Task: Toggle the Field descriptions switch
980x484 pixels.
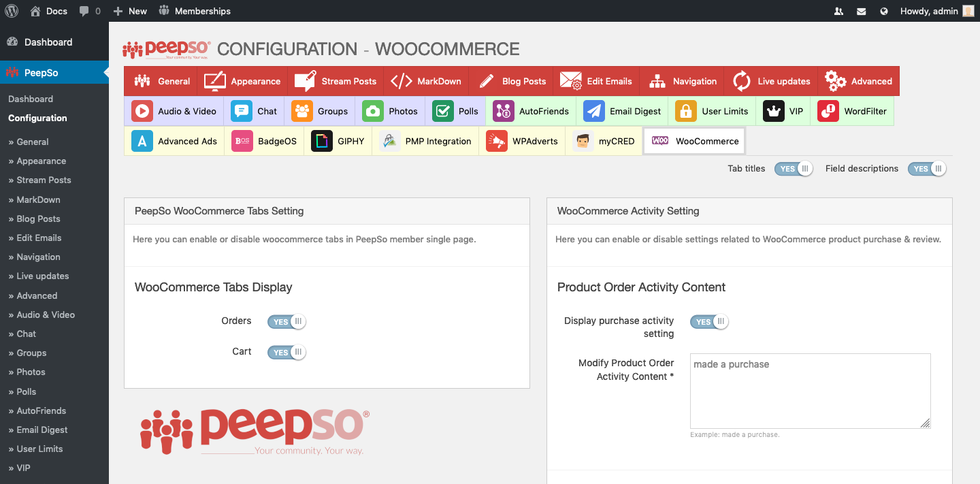Action: (927, 169)
